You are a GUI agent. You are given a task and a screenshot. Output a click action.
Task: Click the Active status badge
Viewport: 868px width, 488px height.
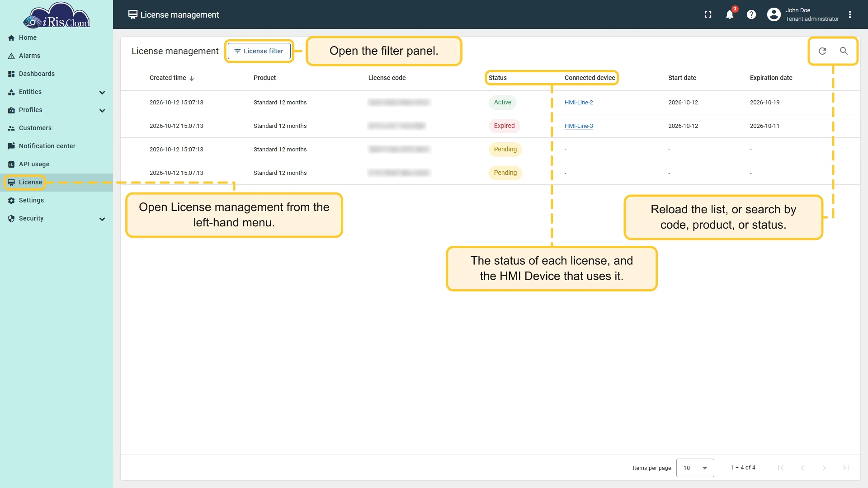pos(503,103)
